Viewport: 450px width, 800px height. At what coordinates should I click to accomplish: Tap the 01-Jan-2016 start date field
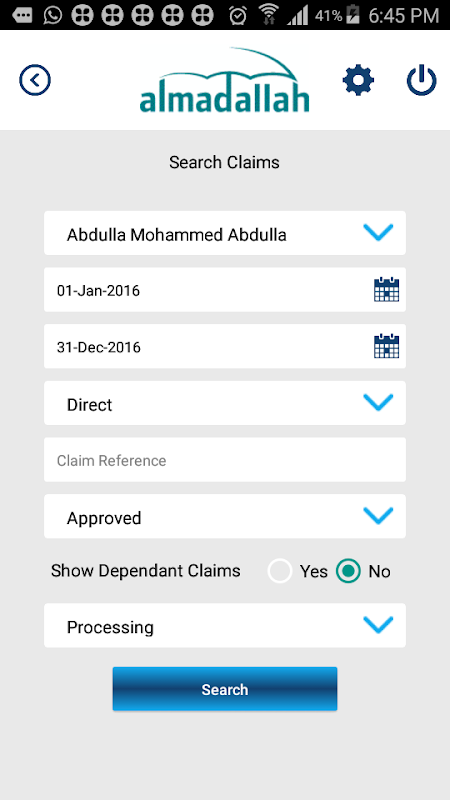coord(225,290)
